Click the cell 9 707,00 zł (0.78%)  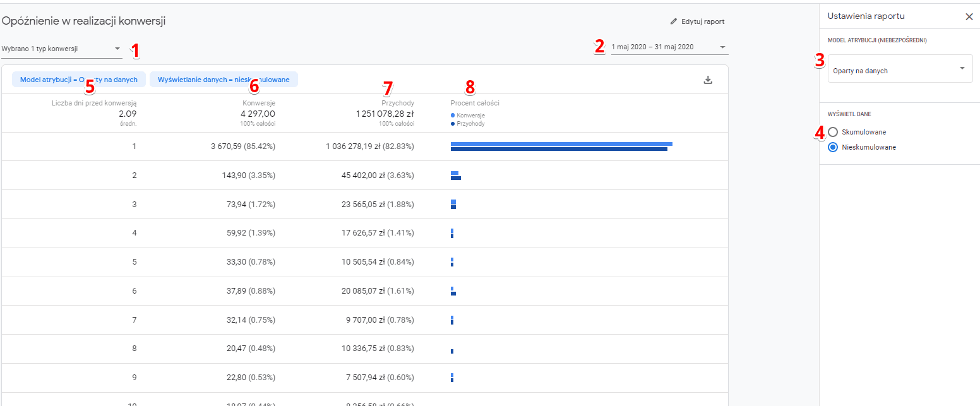[x=380, y=320]
